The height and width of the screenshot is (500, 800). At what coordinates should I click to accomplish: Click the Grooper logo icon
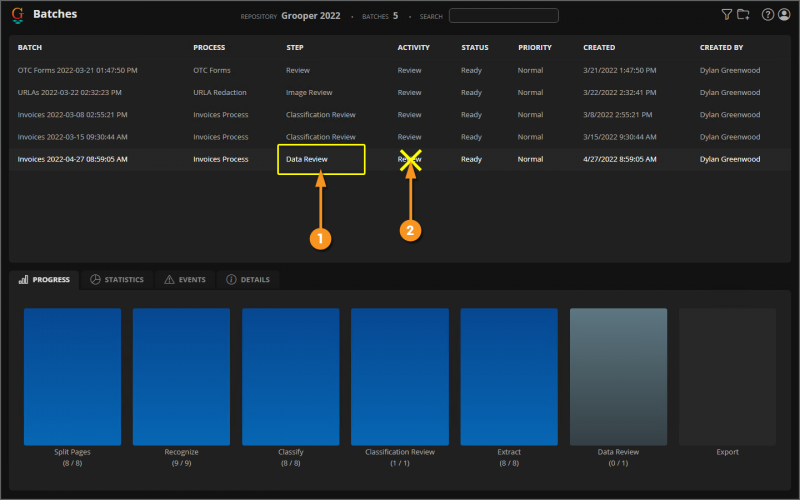[x=18, y=15]
